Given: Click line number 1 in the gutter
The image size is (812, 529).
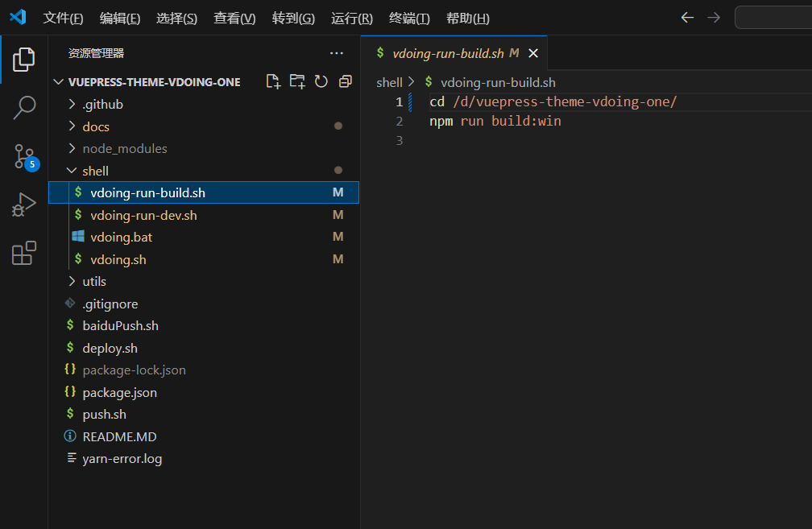Looking at the screenshot, I should [x=400, y=102].
